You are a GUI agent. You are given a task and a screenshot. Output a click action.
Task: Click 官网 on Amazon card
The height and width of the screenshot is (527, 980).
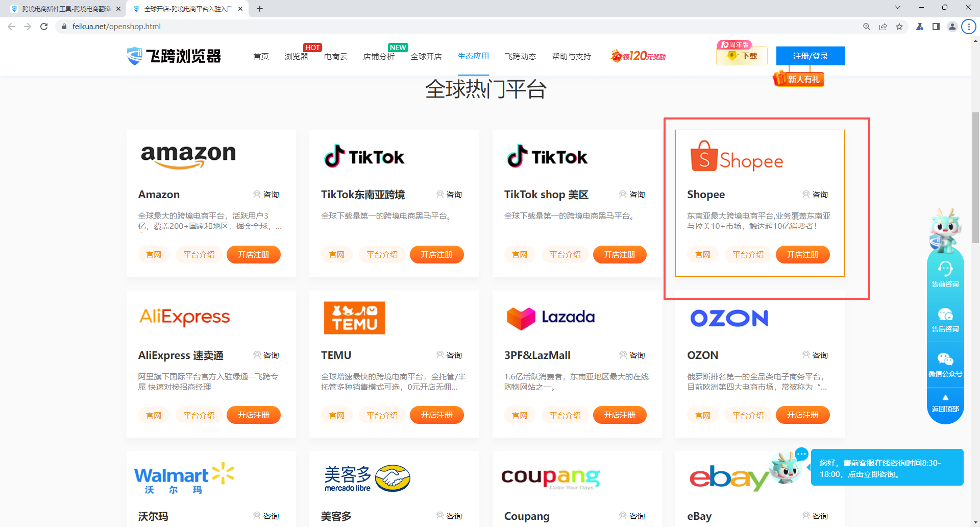tap(154, 255)
